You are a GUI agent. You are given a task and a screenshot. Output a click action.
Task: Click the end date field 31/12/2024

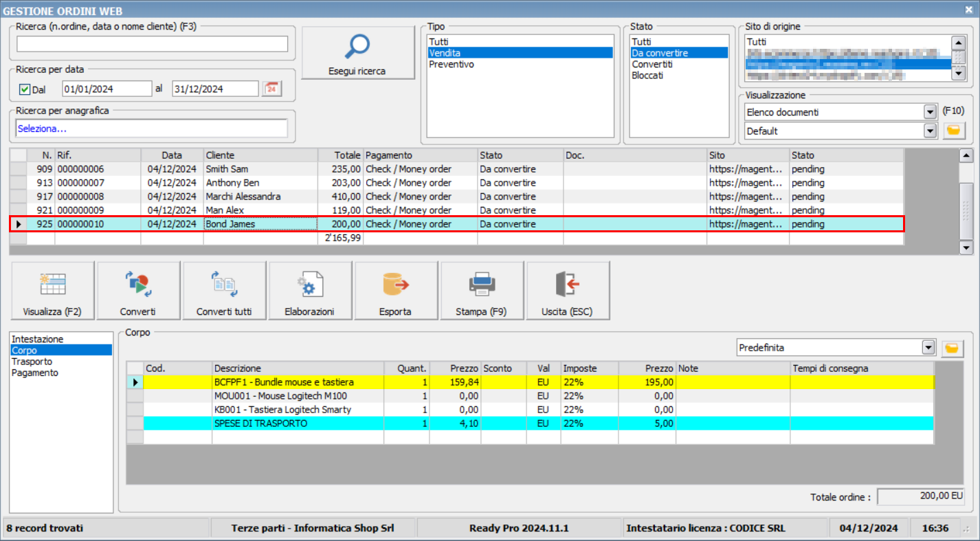click(x=215, y=89)
